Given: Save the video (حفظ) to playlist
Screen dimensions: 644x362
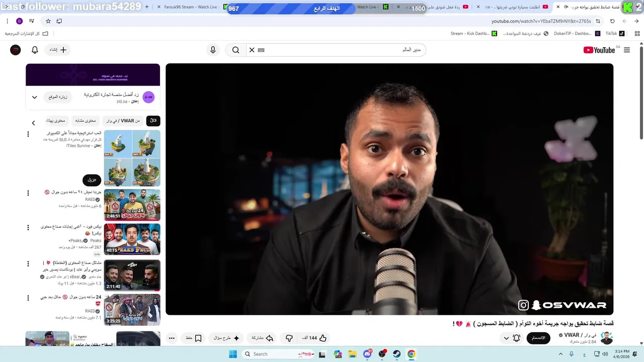Looking at the screenshot, I should (x=194, y=338).
